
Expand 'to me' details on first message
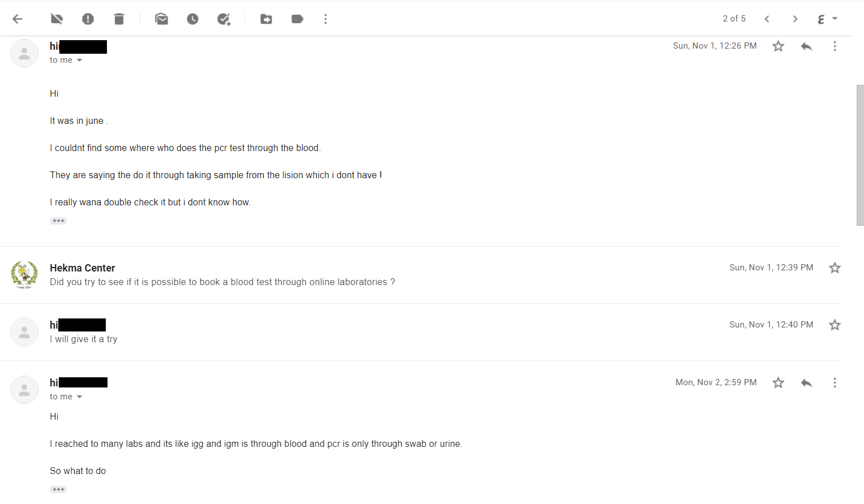tap(79, 61)
